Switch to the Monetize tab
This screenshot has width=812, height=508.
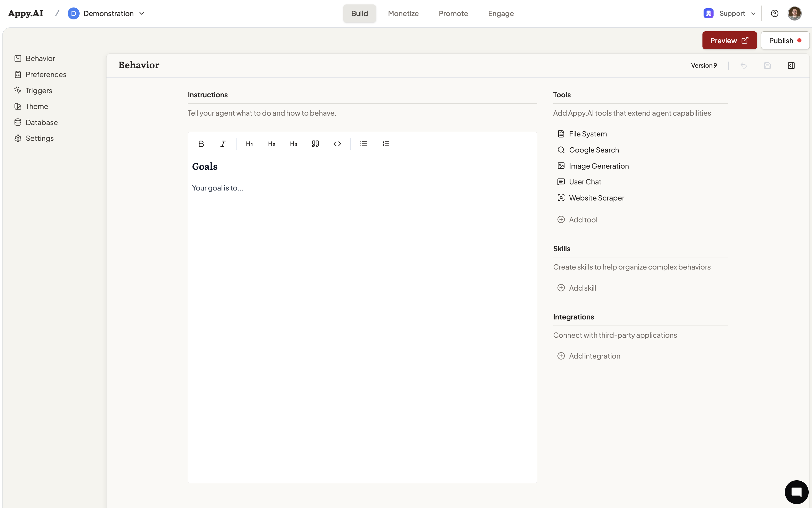pyautogui.click(x=403, y=13)
